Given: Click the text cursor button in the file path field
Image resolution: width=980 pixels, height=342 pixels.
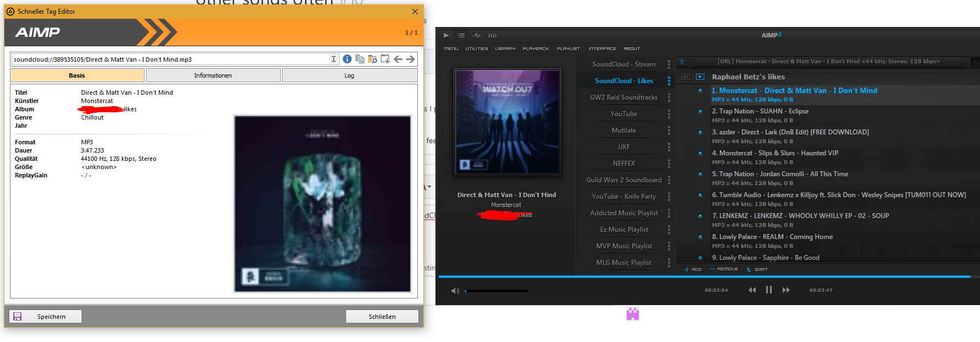Looking at the screenshot, I should click(x=333, y=59).
